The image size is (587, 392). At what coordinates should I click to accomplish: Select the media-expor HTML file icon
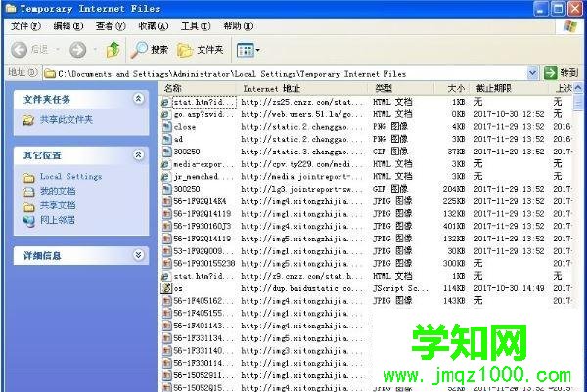165,164
